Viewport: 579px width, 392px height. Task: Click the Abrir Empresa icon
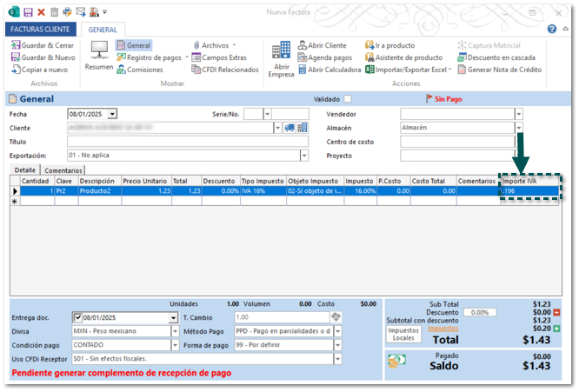[281, 57]
